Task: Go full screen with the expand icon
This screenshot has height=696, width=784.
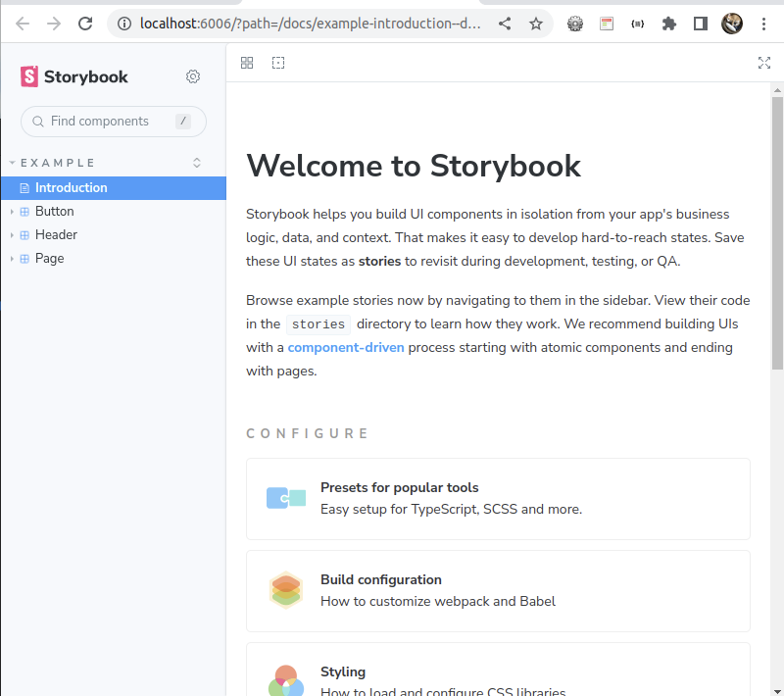Action: pyautogui.click(x=764, y=63)
